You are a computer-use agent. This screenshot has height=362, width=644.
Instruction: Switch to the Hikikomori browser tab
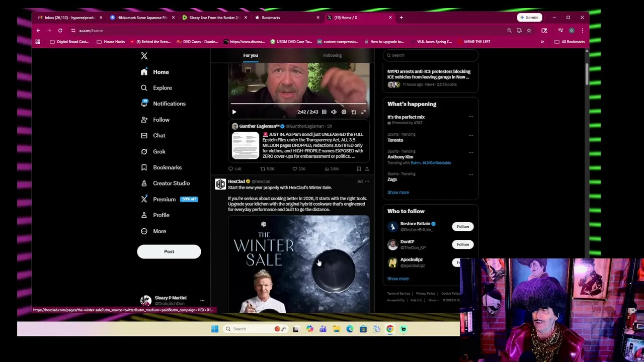[x=141, y=18]
